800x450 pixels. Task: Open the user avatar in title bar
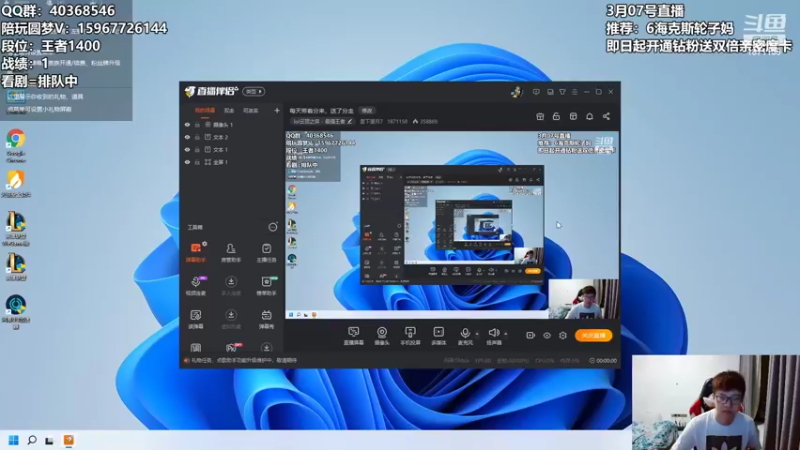[516, 92]
